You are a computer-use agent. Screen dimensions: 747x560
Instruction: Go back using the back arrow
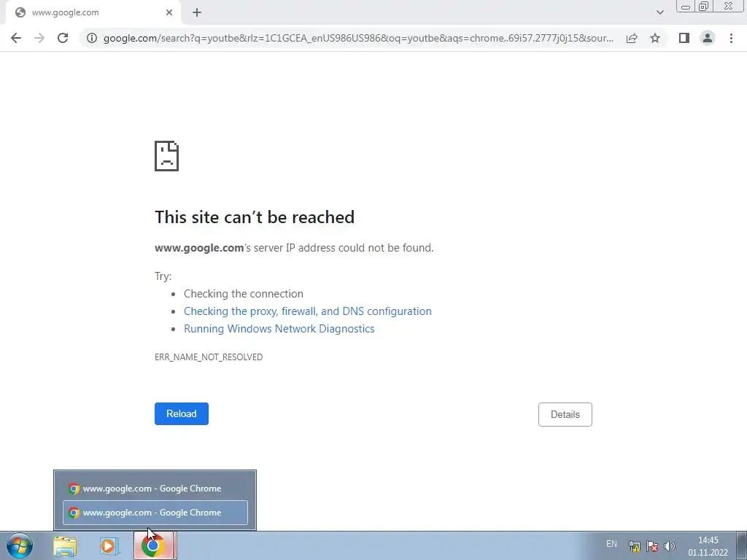pyautogui.click(x=16, y=38)
